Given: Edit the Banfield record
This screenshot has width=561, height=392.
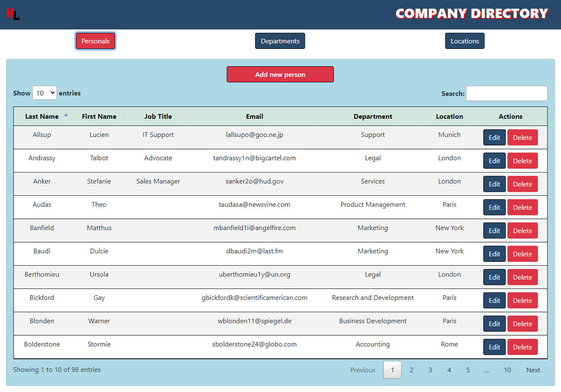Looking at the screenshot, I should pyautogui.click(x=494, y=230).
